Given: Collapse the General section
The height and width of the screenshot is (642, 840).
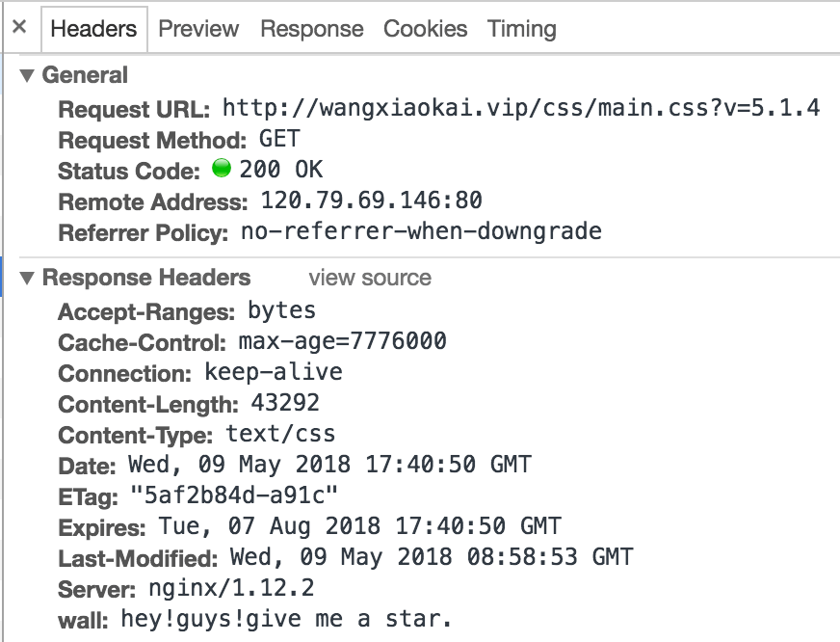Looking at the screenshot, I should 27,75.
